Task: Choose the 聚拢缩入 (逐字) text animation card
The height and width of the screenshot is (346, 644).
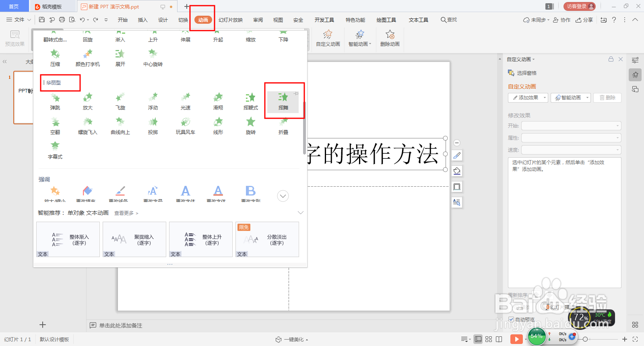Action: tap(134, 239)
